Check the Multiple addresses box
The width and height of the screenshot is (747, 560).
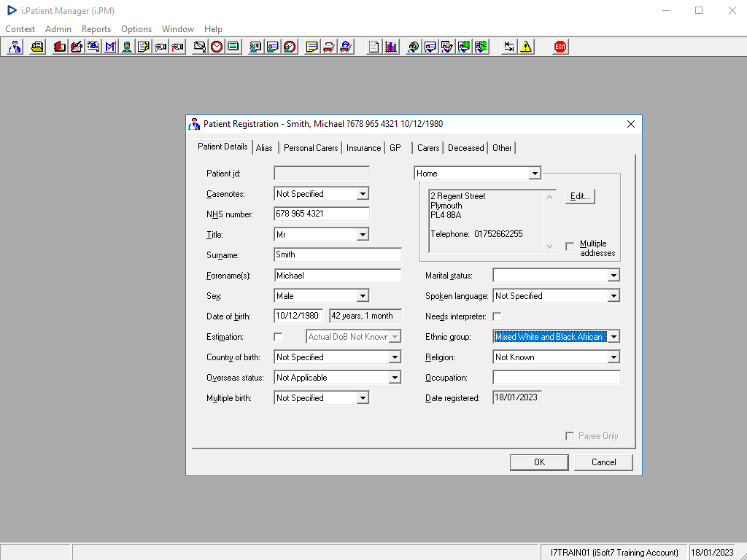(x=570, y=246)
